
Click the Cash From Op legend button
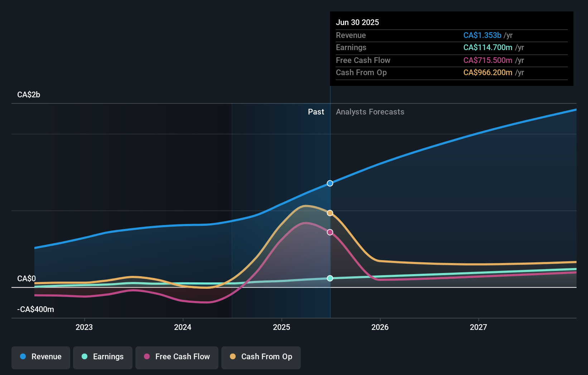pos(261,357)
